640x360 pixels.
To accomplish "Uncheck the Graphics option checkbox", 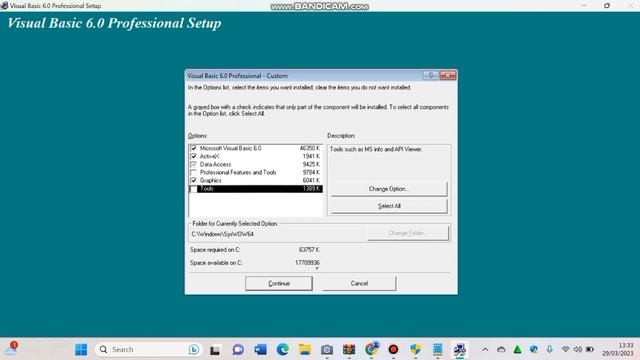I will [193, 180].
